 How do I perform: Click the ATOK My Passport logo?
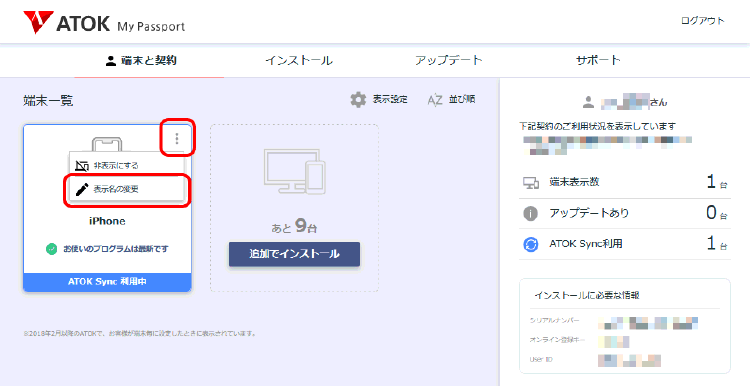pyautogui.click(x=104, y=23)
